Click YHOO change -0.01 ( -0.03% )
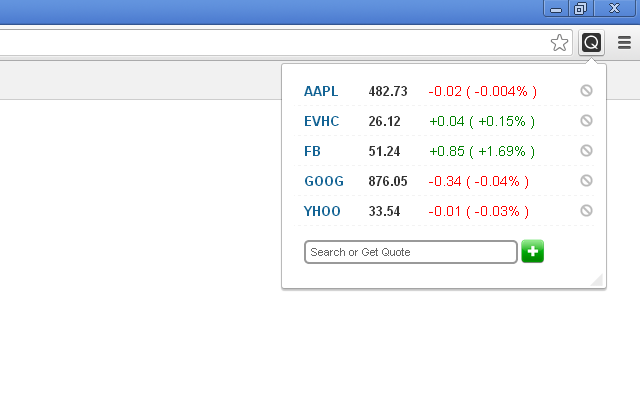640x400 pixels. coord(479,211)
